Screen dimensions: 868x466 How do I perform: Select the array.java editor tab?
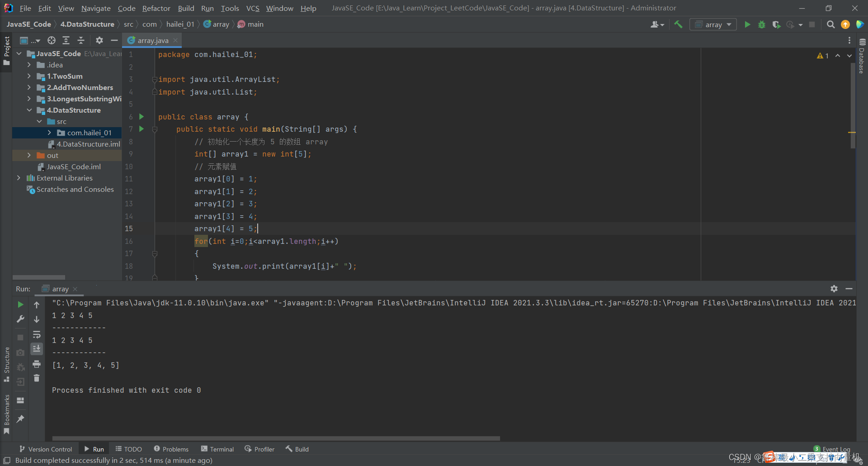pyautogui.click(x=153, y=40)
